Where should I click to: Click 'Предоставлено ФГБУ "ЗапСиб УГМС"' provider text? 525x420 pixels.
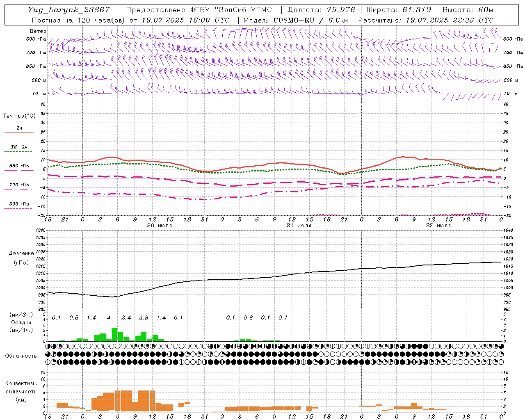click(x=201, y=10)
